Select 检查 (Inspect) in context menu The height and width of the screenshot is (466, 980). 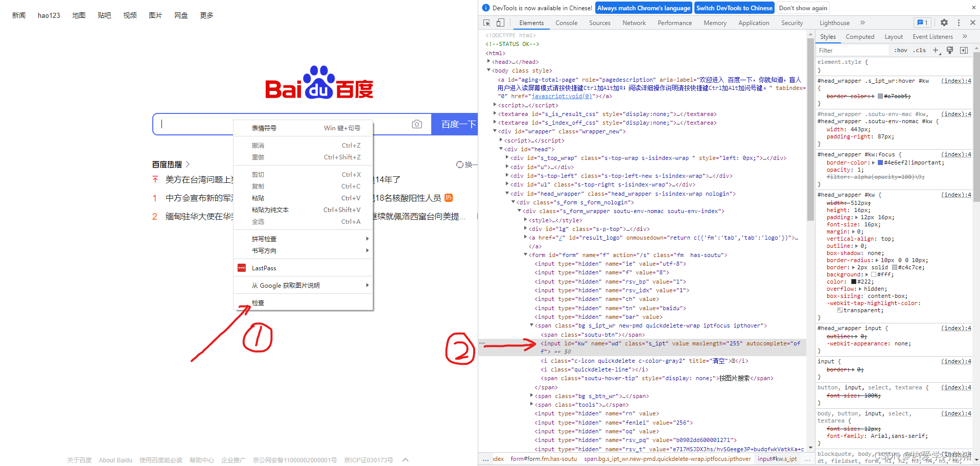pos(304,303)
